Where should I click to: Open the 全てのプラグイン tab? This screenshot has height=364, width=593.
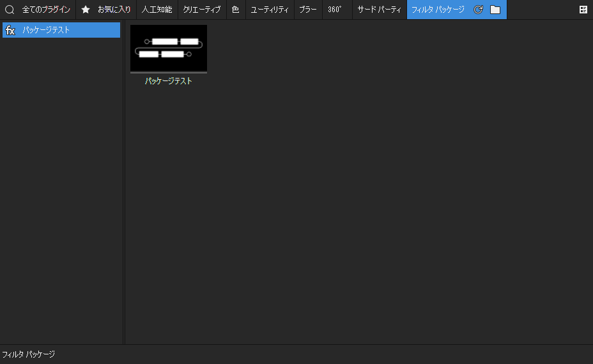(x=46, y=10)
